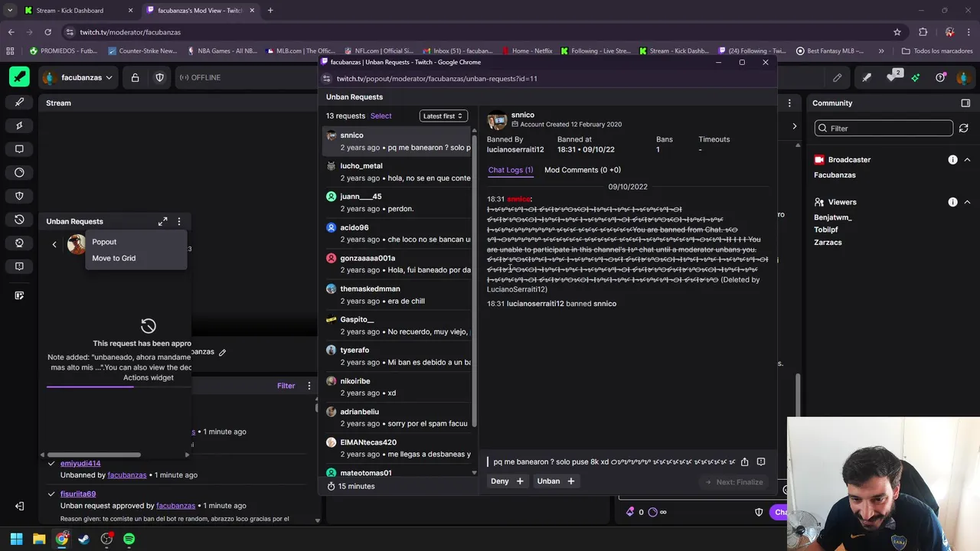Screen dimensions: 980x551
Task: Open the three-dot menu next to Filter
Action: click(309, 386)
